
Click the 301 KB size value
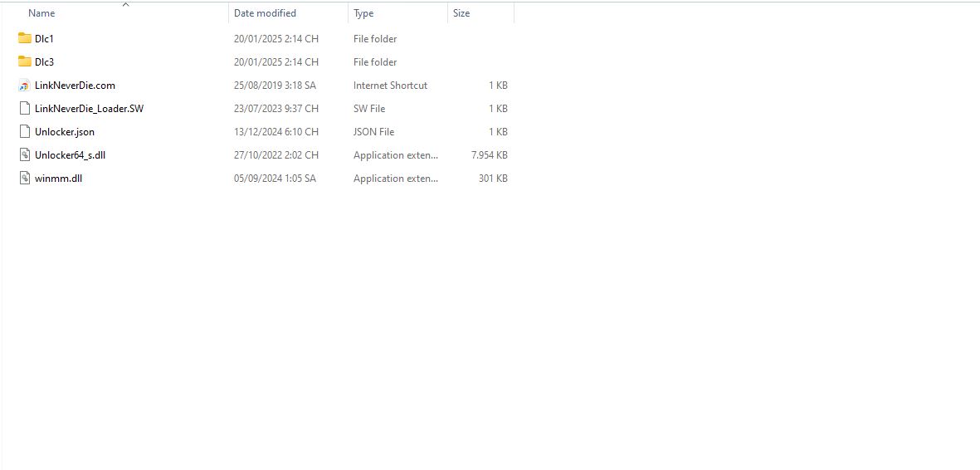click(x=493, y=179)
